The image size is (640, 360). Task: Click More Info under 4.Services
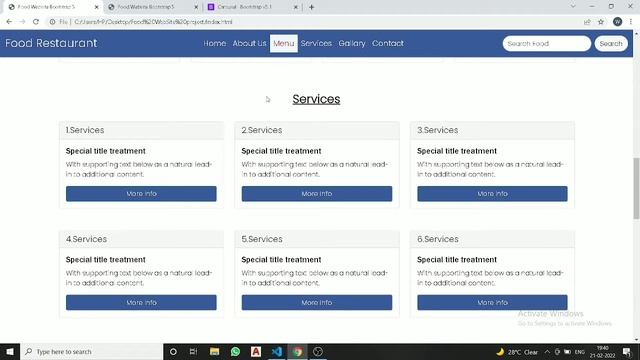point(141,302)
